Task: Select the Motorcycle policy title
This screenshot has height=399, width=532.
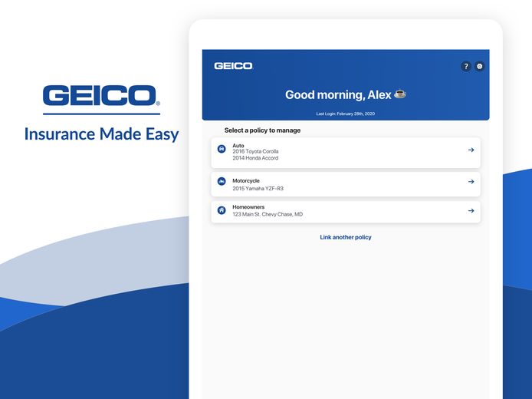Action: tap(246, 180)
